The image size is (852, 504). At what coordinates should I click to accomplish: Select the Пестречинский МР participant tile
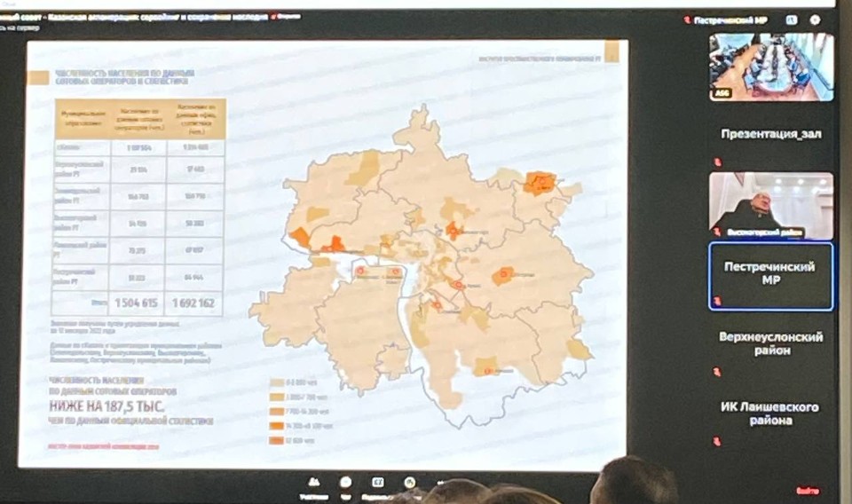coord(770,275)
